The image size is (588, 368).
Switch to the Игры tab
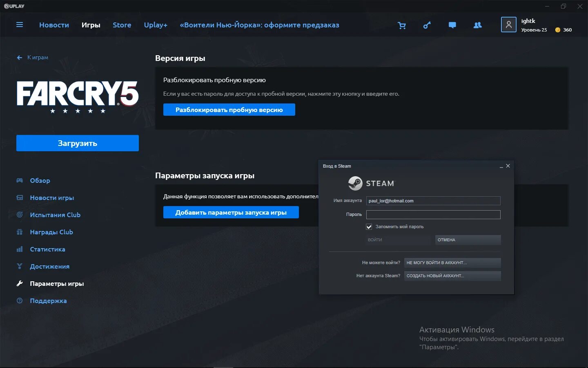coord(91,25)
